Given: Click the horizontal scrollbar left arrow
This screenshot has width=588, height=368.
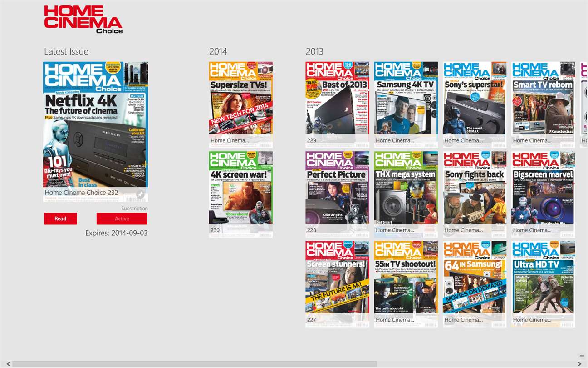Looking at the screenshot, I should point(8,364).
